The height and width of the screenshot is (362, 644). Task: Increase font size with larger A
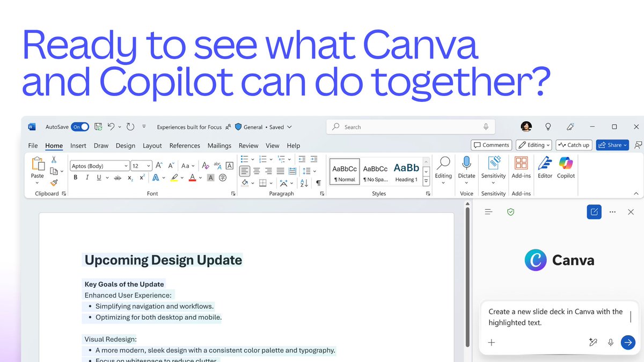click(x=160, y=166)
